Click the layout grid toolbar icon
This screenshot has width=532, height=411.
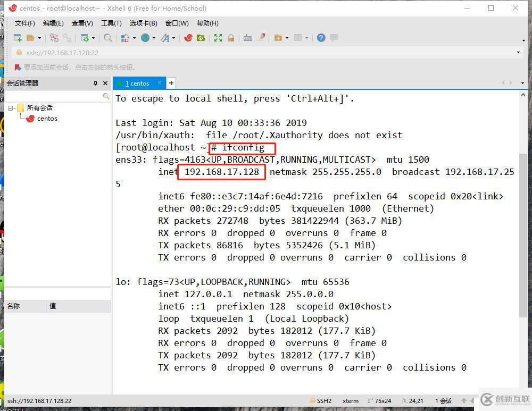tap(298, 38)
